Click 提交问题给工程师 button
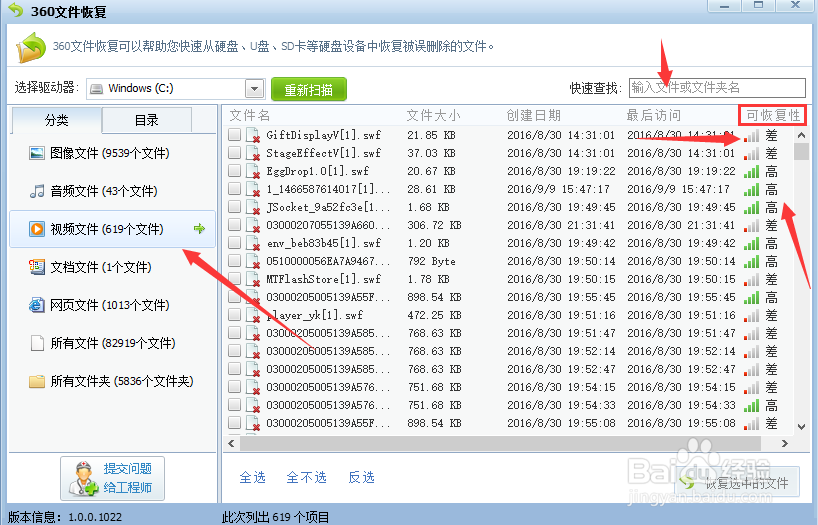 pyautogui.click(x=112, y=479)
